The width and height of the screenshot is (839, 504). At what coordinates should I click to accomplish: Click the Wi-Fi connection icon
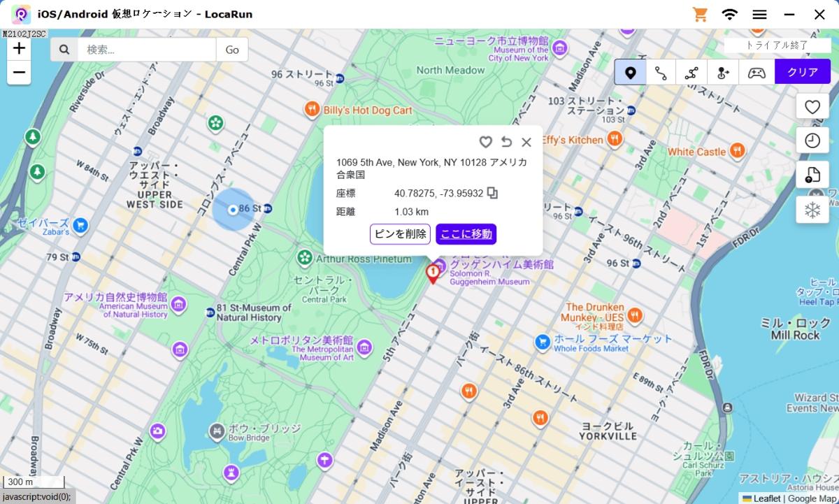730,15
